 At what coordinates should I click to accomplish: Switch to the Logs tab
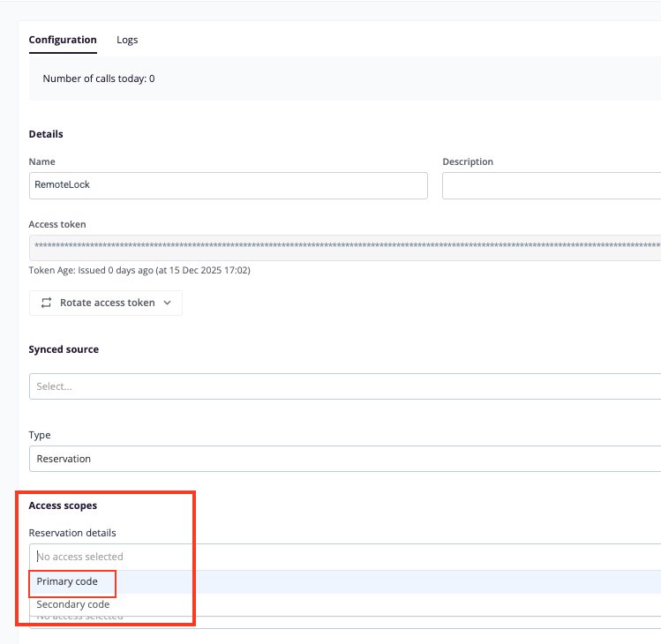[127, 40]
